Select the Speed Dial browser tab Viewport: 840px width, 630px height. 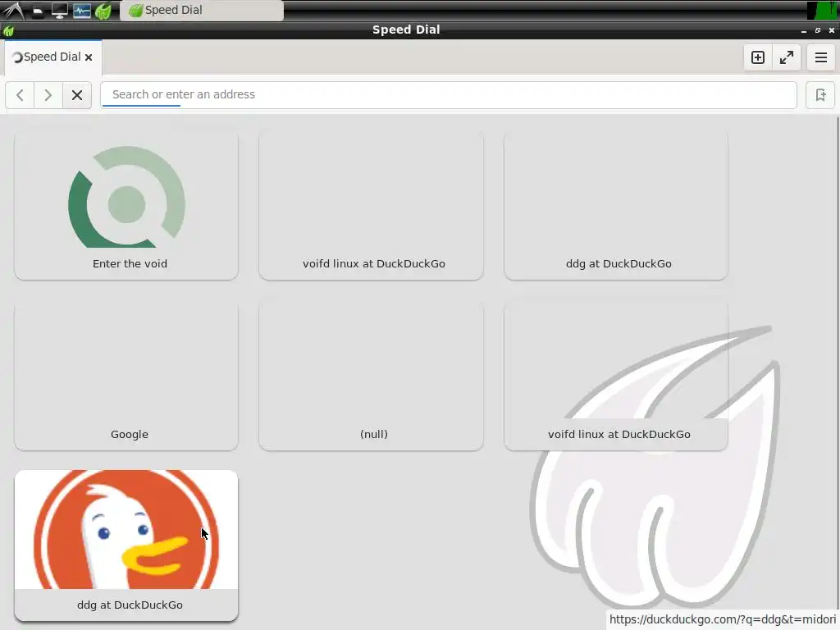tap(53, 57)
